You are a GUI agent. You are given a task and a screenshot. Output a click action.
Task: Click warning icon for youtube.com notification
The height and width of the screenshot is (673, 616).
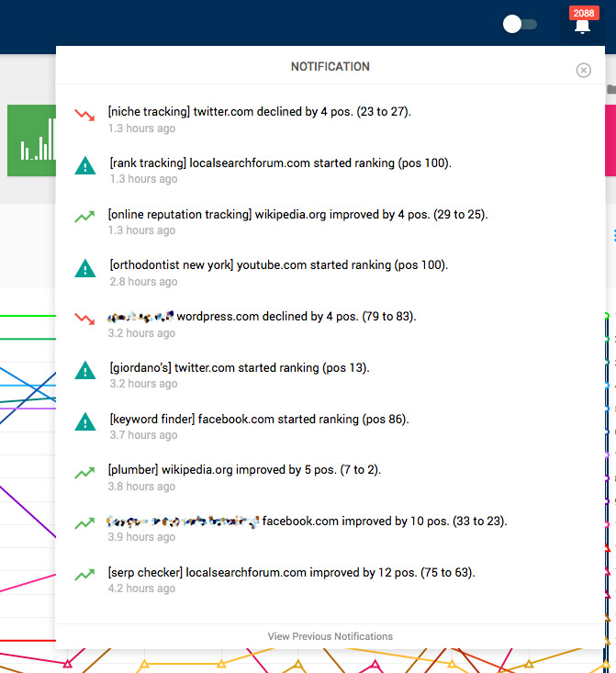pos(84,268)
